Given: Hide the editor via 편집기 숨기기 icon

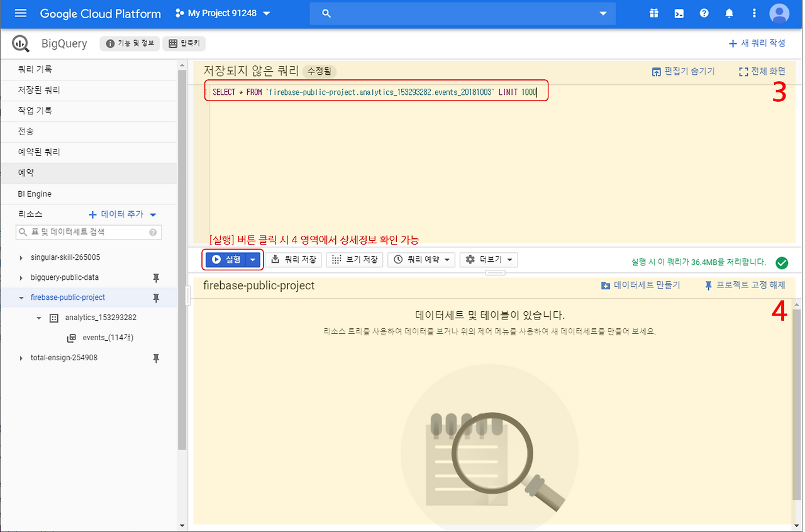Looking at the screenshot, I should pos(683,71).
